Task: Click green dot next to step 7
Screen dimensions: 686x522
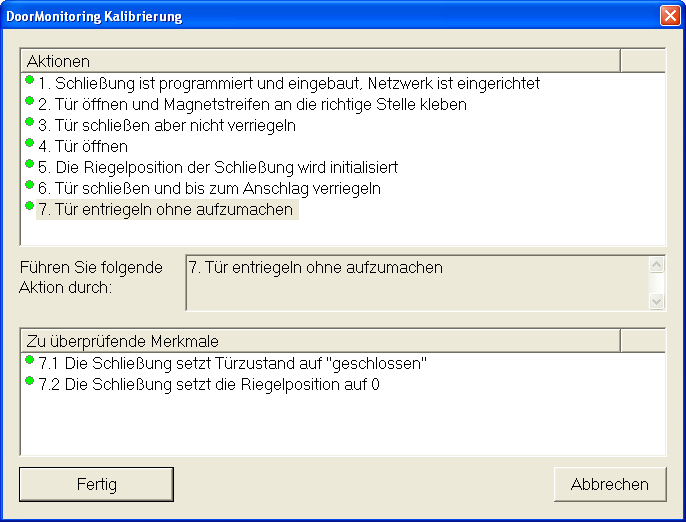Action: [x=29, y=205]
